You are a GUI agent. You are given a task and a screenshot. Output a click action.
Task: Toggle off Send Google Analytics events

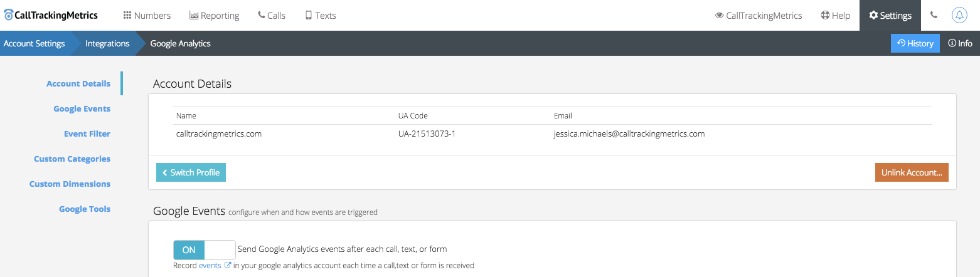click(x=204, y=249)
